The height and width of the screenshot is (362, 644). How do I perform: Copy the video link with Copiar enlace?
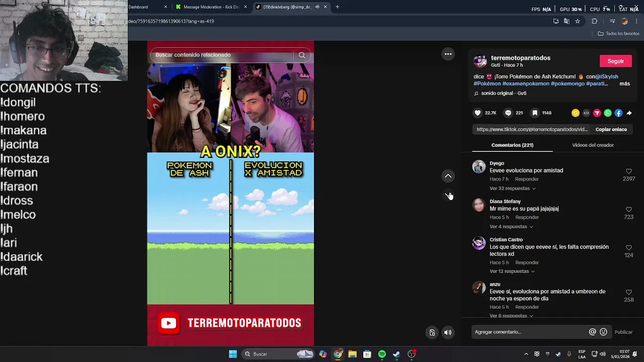611,130
